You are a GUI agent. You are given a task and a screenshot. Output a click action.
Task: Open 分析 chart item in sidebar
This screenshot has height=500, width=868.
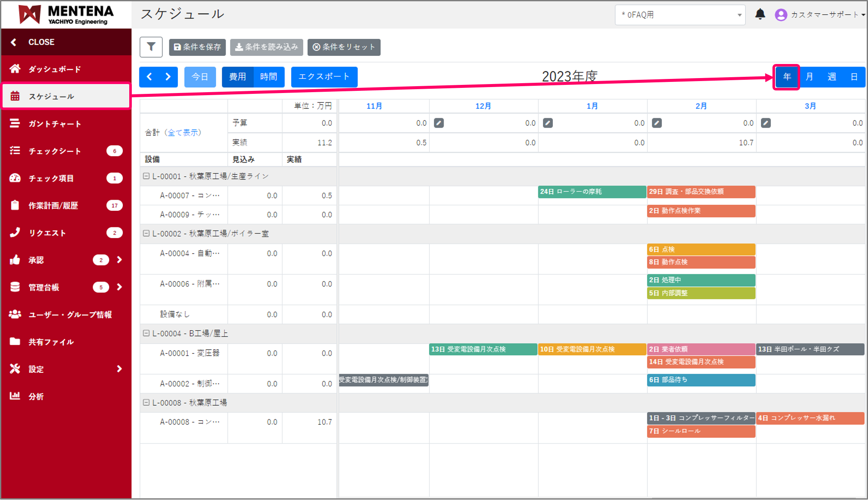36,396
